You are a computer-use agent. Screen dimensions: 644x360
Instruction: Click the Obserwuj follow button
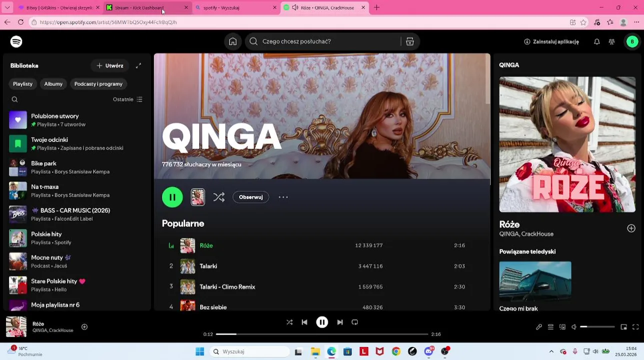click(251, 197)
